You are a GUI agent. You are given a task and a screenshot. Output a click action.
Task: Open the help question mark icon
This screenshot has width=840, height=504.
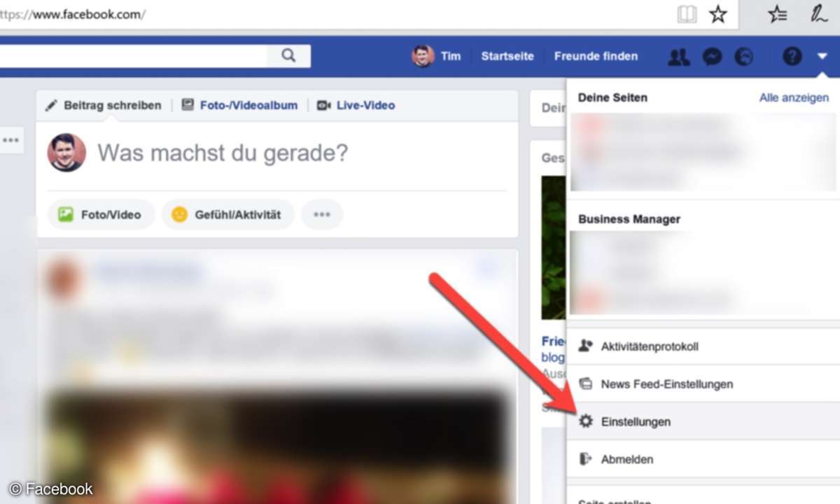(x=792, y=57)
